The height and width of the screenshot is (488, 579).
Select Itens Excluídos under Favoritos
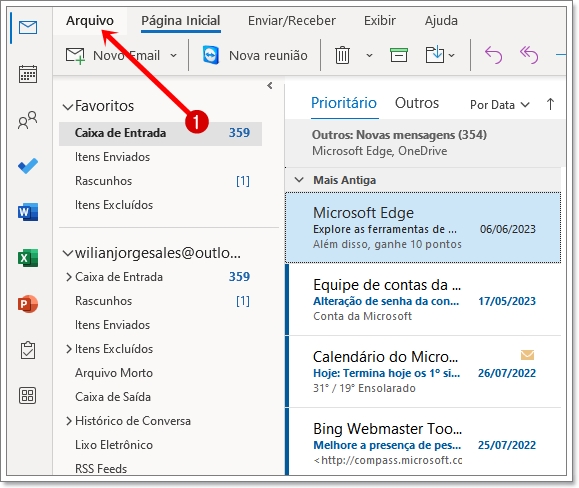[x=114, y=205]
